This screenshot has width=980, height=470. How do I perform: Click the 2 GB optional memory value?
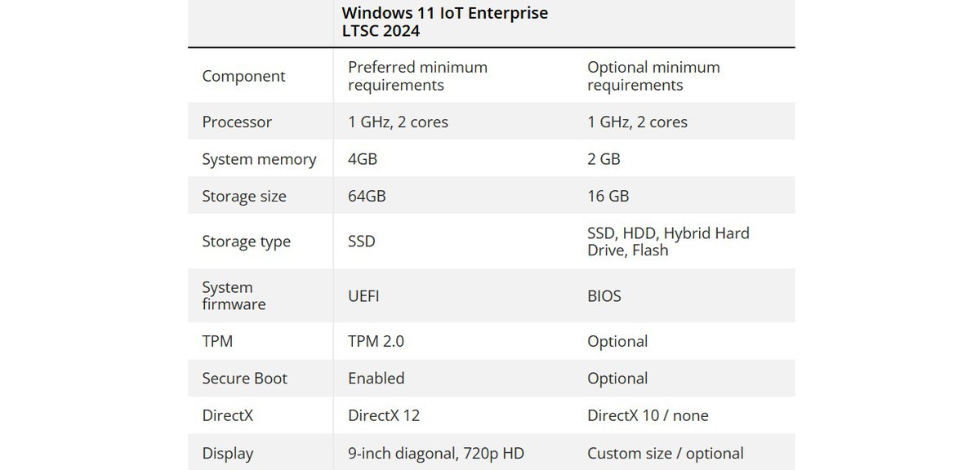pyautogui.click(x=604, y=159)
